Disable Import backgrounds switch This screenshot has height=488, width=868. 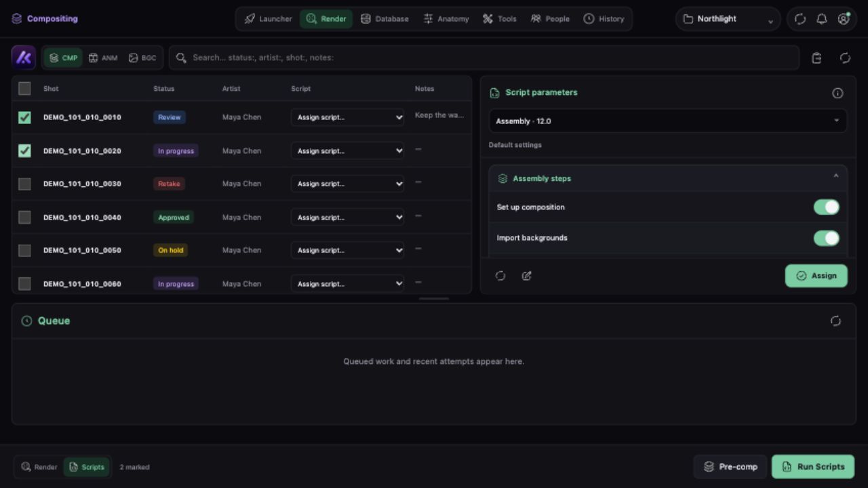(x=826, y=238)
